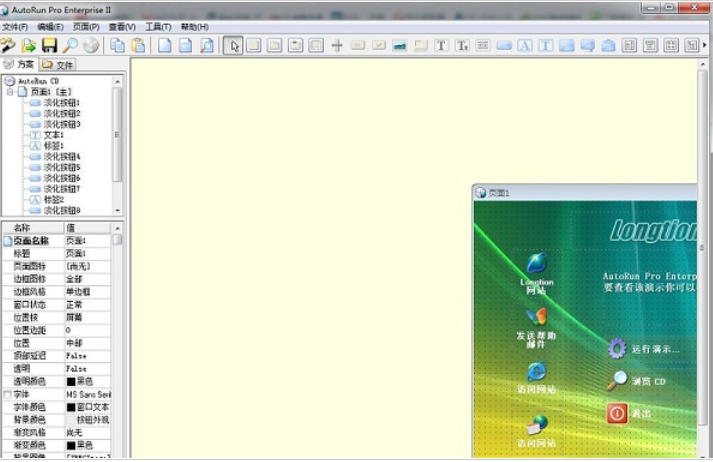The width and height of the screenshot is (713, 462).
Task: Click the Longtion 网站 button in preview
Action: pos(537,273)
